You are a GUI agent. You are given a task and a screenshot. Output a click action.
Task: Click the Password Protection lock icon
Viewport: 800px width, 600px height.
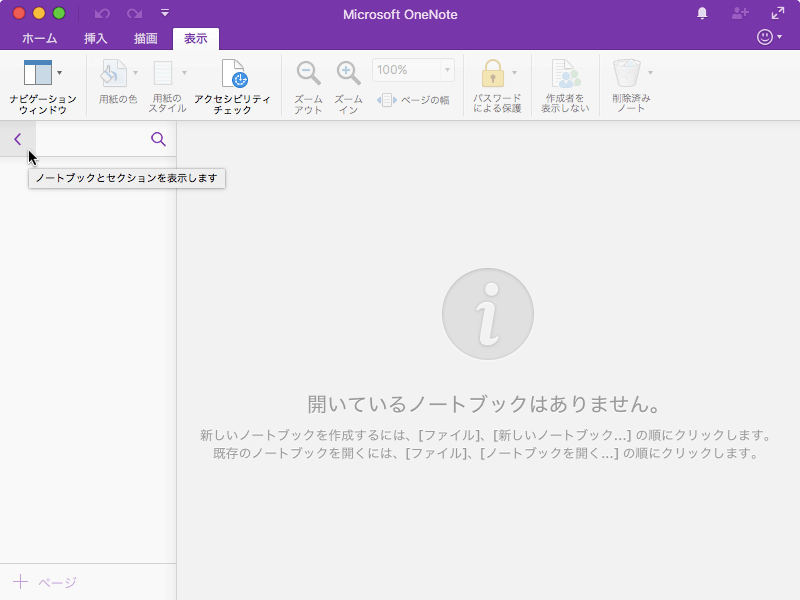click(x=492, y=73)
